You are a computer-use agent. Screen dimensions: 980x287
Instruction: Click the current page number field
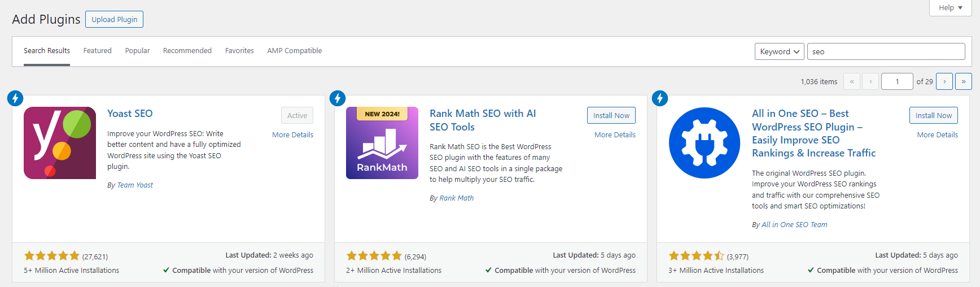897,81
